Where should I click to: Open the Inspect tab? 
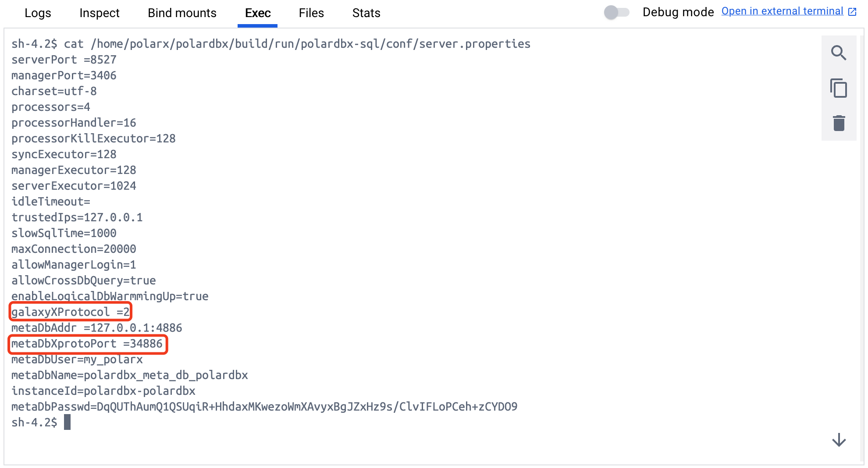point(100,13)
